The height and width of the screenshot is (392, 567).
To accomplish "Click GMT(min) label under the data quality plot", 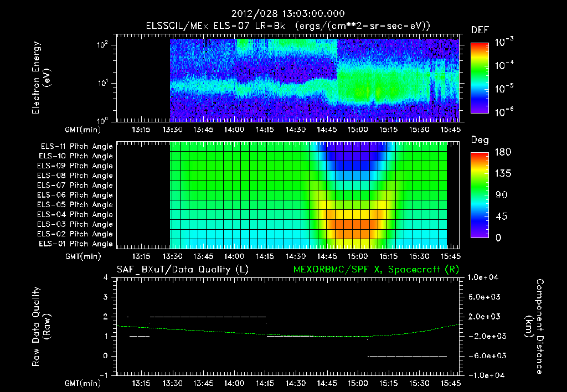I will (x=83, y=383).
